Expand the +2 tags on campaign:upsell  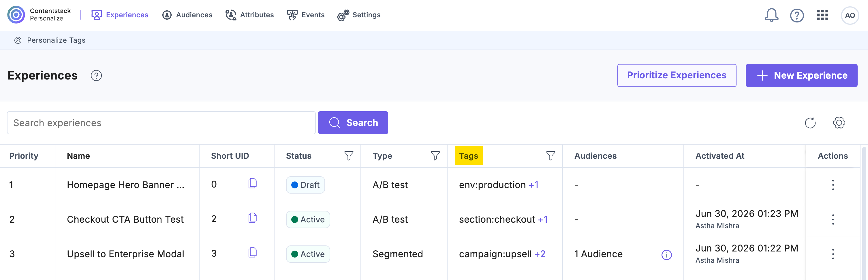[x=540, y=254]
